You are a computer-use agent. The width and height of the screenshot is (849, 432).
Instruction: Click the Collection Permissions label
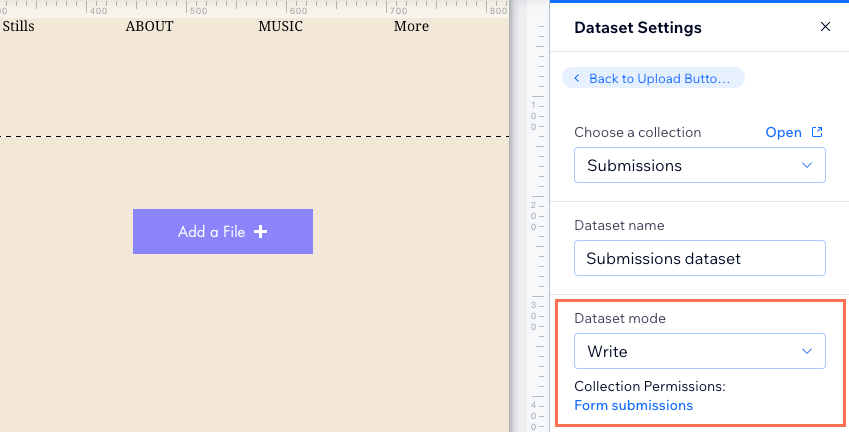[650, 386]
